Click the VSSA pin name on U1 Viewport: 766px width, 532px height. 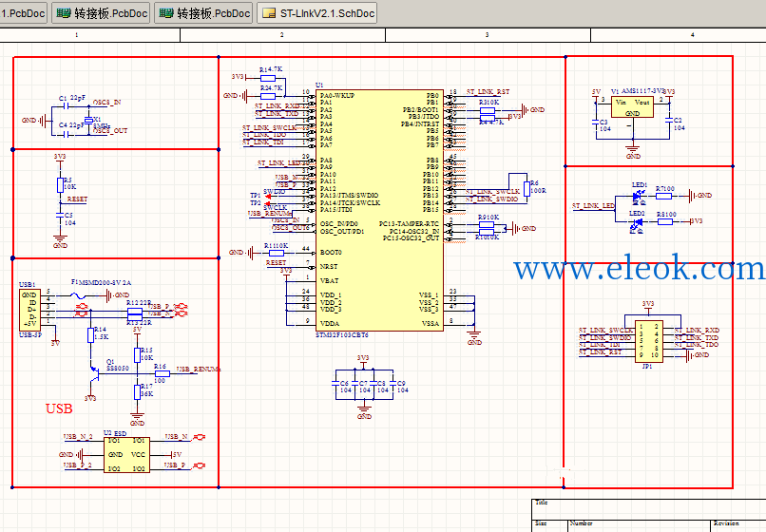(x=431, y=323)
